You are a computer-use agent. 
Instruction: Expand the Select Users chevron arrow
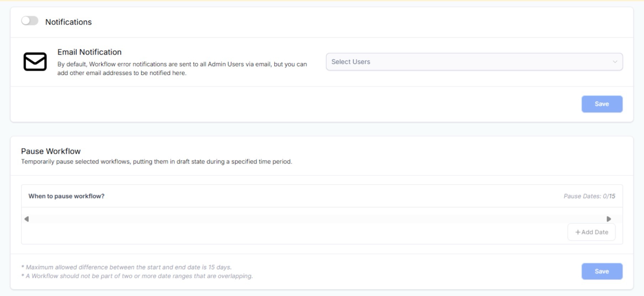[x=615, y=62]
